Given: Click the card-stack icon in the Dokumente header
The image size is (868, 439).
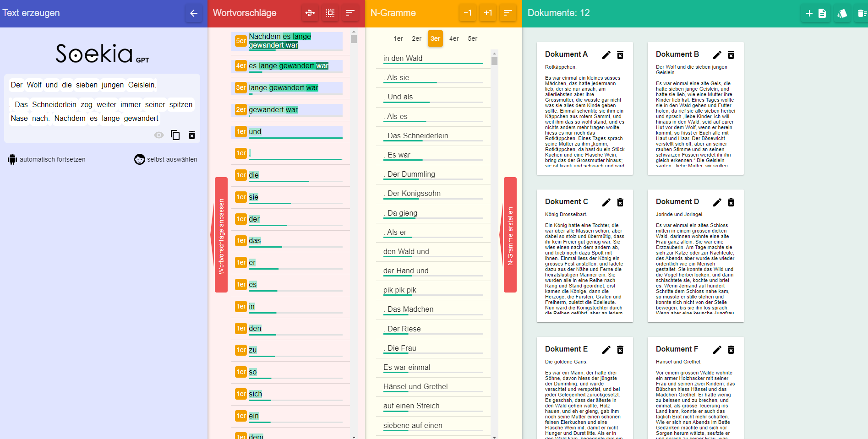Looking at the screenshot, I should click(842, 13).
